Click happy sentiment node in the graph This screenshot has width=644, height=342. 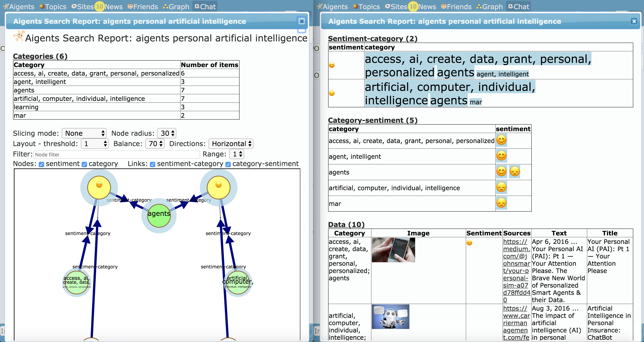(x=99, y=187)
